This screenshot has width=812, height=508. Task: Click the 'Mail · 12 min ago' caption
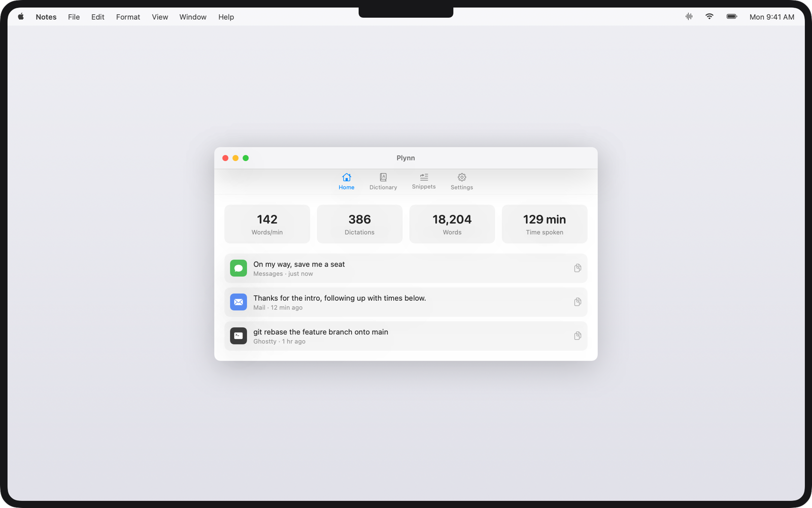(278, 308)
